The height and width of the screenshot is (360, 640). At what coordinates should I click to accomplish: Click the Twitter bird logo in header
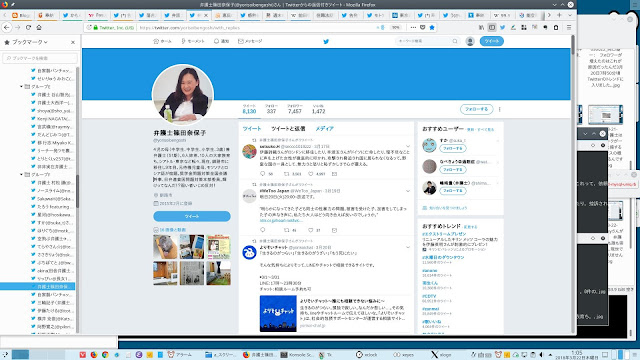click(x=326, y=41)
